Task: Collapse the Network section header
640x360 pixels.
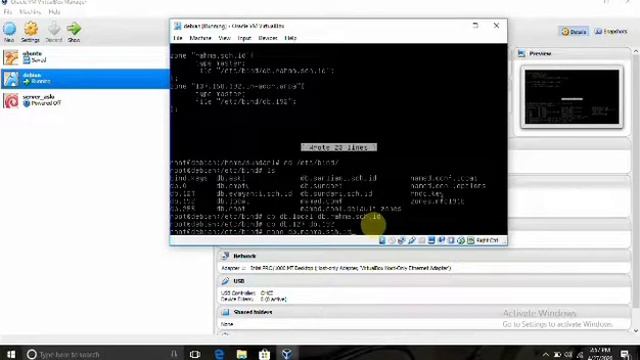Action: click(x=424, y=256)
